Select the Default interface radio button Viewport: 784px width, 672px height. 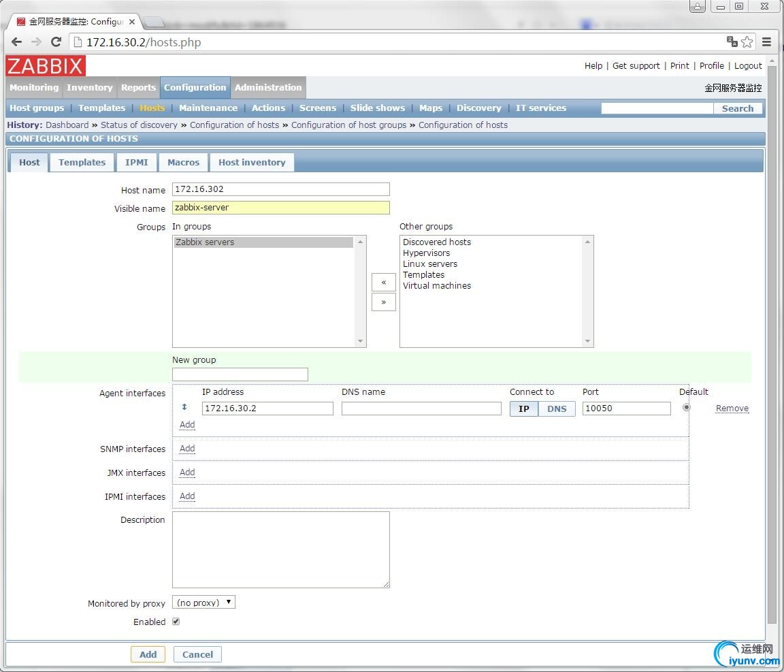(687, 407)
